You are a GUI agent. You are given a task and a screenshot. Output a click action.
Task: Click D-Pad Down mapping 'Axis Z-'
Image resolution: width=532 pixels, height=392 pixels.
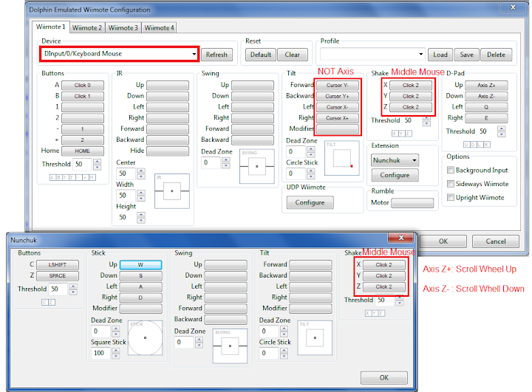pos(486,96)
